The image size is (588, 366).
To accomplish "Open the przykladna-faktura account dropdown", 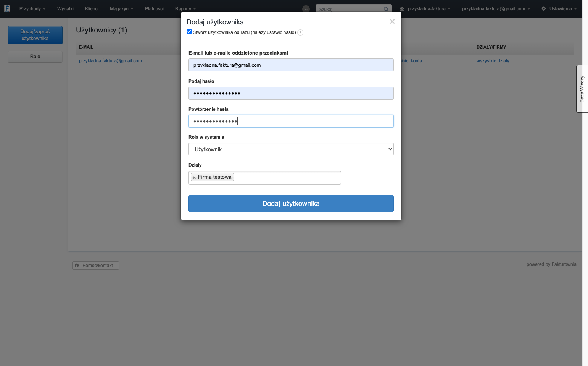I will click(425, 9).
